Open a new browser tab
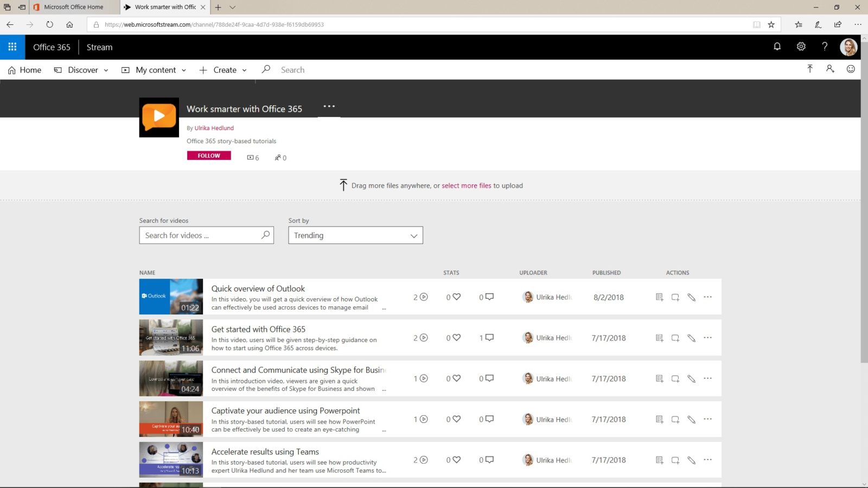Image resolution: width=868 pixels, height=488 pixels. click(218, 7)
